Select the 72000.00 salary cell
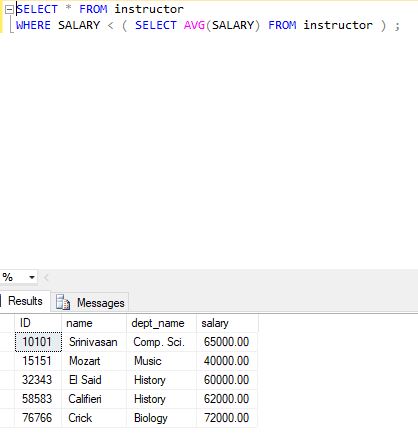The height and width of the screenshot is (447, 418). coord(227,418)
